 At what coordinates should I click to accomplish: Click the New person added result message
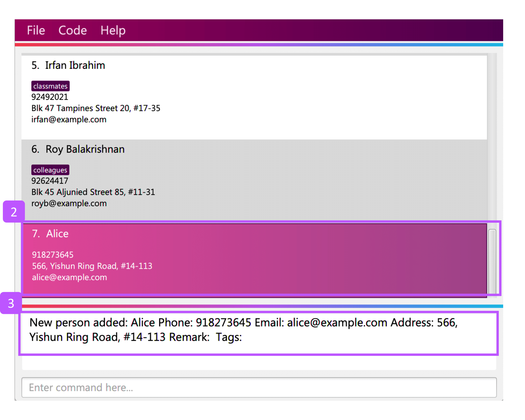point(243,330)
